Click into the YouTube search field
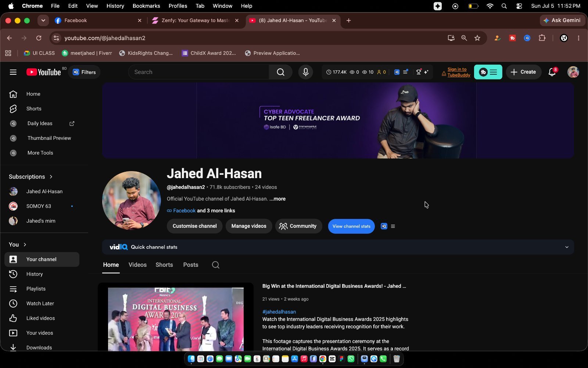 pyautogui.click(x=198, y=72)
